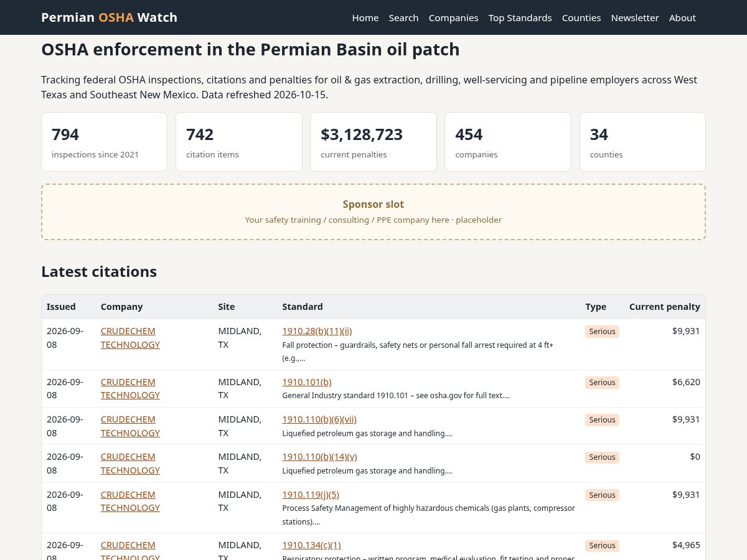Click the 794 inspections since 2021 card

click(x=104, y=142)
